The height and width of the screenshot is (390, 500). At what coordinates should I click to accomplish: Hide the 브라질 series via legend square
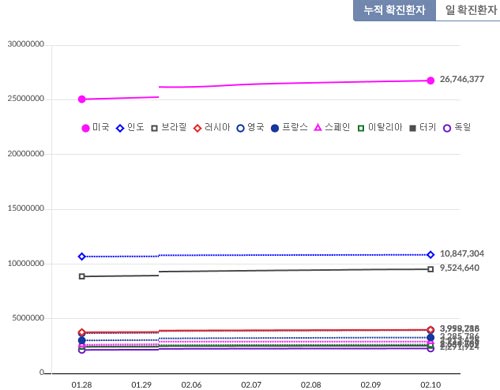point(154,128)
